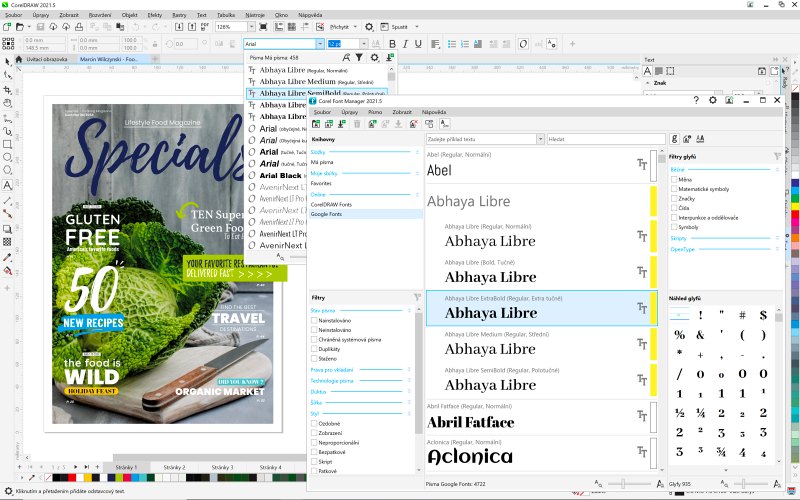Check the Matematické symboly checkbox
800x500 pixels.
[674, 189]
